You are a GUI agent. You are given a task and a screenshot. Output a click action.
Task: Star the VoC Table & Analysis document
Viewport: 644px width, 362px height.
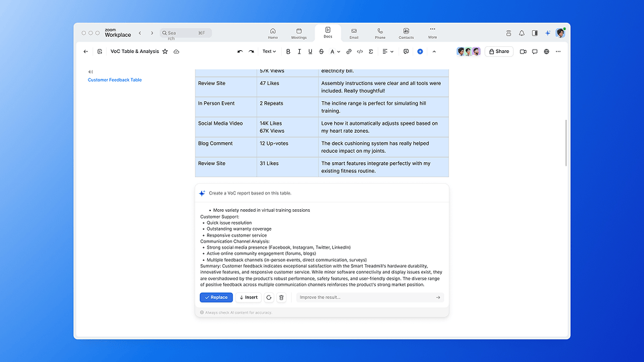[x=165, y=52]
